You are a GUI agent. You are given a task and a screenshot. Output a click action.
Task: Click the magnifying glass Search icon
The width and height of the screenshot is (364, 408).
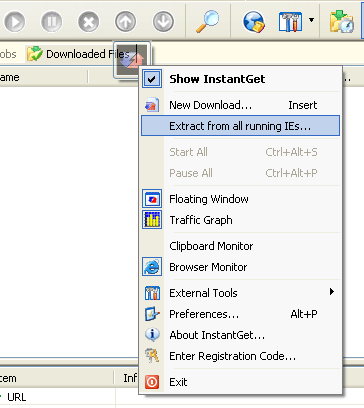click(207, 22)
